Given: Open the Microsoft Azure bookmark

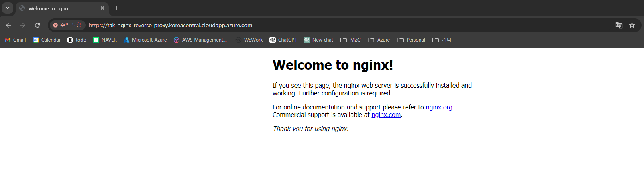Looking at the screenshot, I should click(145, 40).
